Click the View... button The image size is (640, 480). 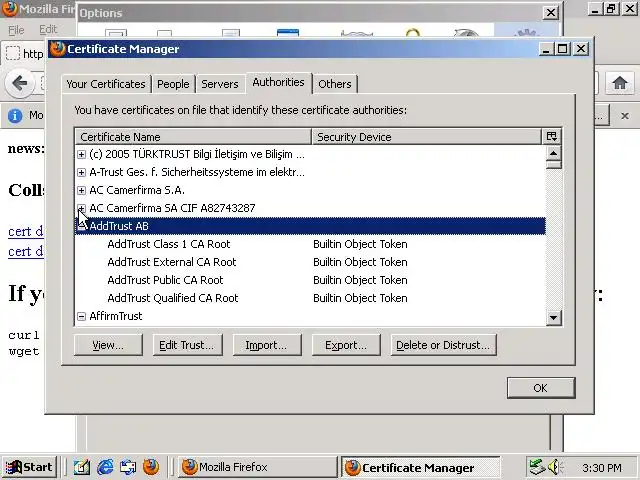click(x=108, y=345)
